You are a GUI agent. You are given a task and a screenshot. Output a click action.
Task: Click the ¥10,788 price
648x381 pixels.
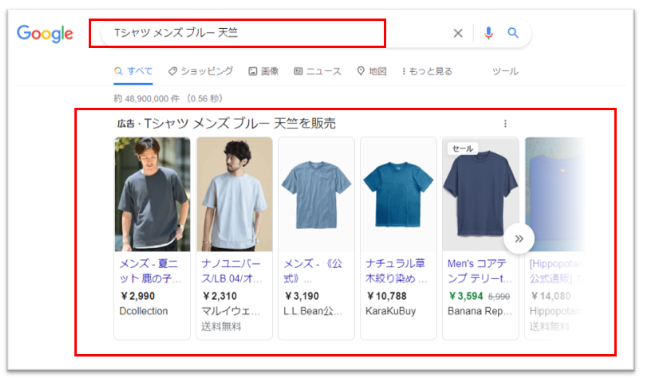[x=386, y=296]
